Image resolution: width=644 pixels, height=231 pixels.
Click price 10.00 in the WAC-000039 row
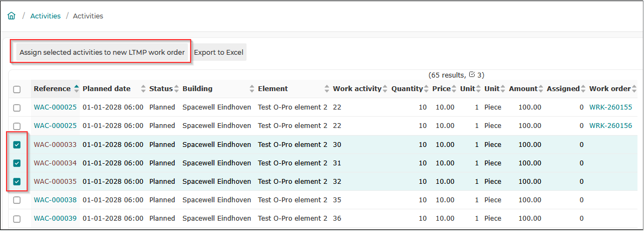click(x=445, y=219)
